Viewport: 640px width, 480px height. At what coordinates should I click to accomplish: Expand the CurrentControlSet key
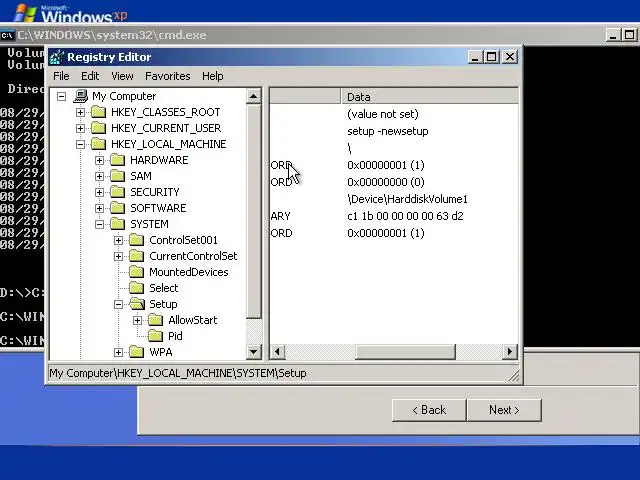pos(118,256)
